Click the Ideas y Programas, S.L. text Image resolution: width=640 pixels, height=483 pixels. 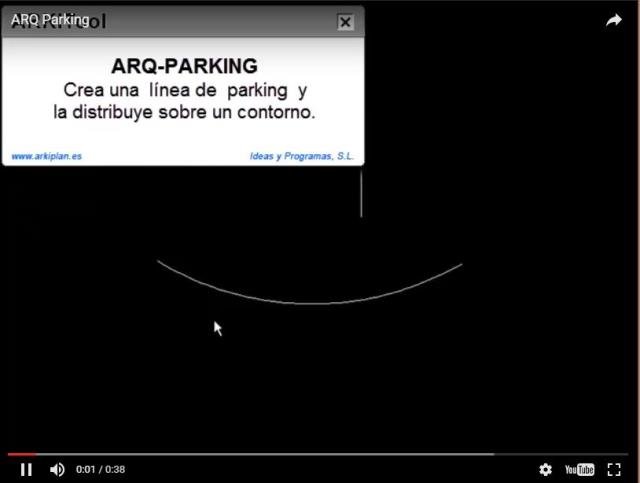pyautogui.click(x=302, y=156)
